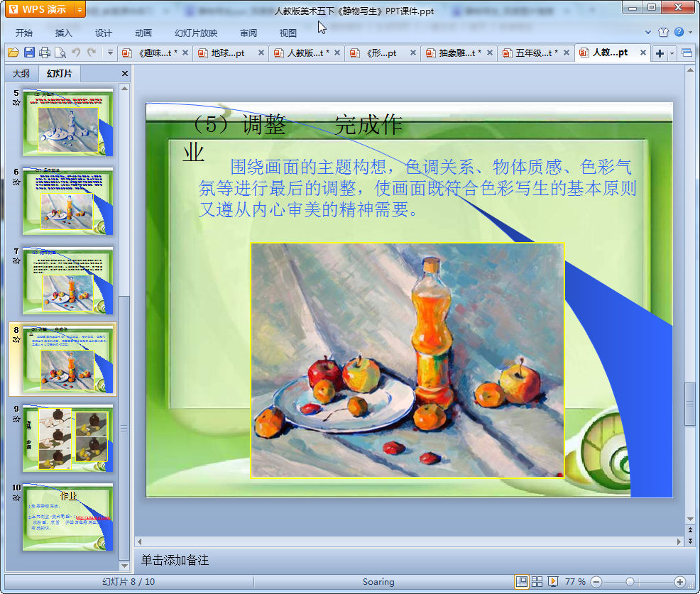Viewport: 700px width, 594px height.
Task: Open the Help question mark icon
Action: pyautogui.click(x=679, y=32)
